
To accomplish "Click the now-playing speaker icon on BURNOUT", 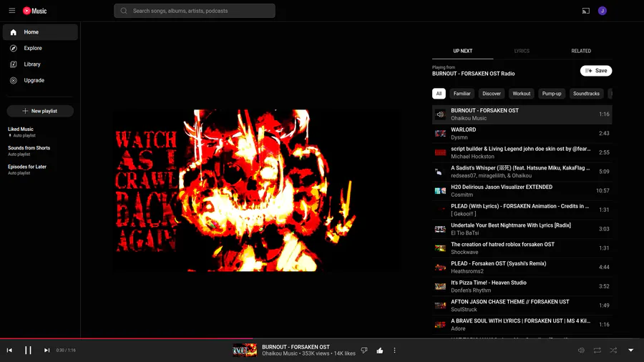I will pyautogui.click(x=440, y=114).
